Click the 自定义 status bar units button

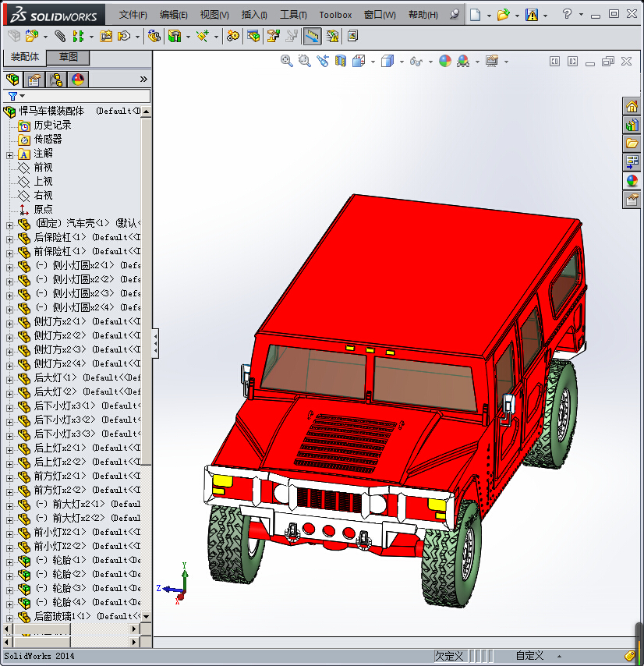pyautogui.click(x=530, y=656)
